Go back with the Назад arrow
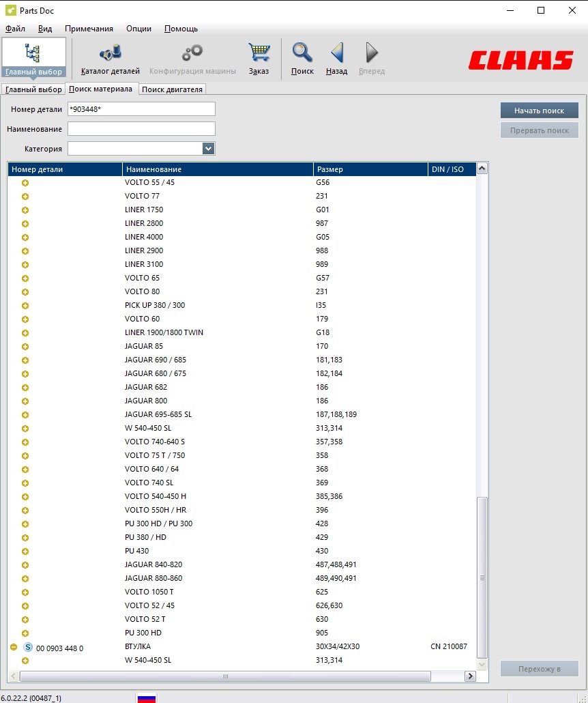 (x=337, y=53)
